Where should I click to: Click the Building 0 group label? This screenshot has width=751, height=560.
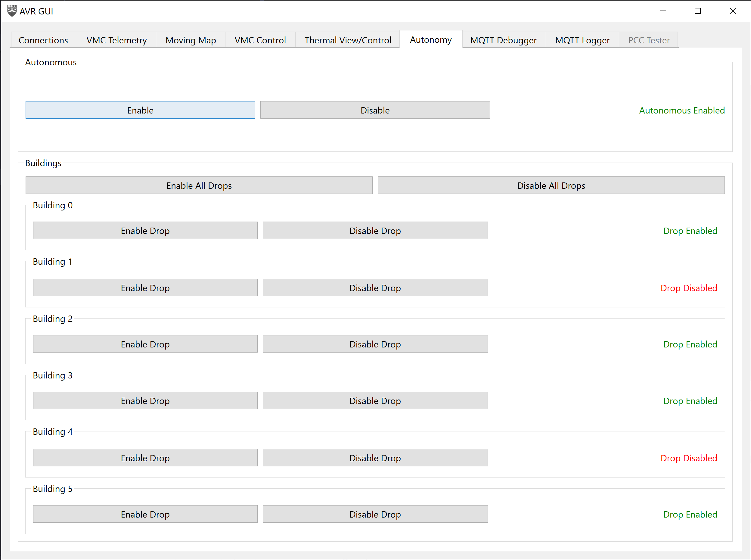point(53,205)
